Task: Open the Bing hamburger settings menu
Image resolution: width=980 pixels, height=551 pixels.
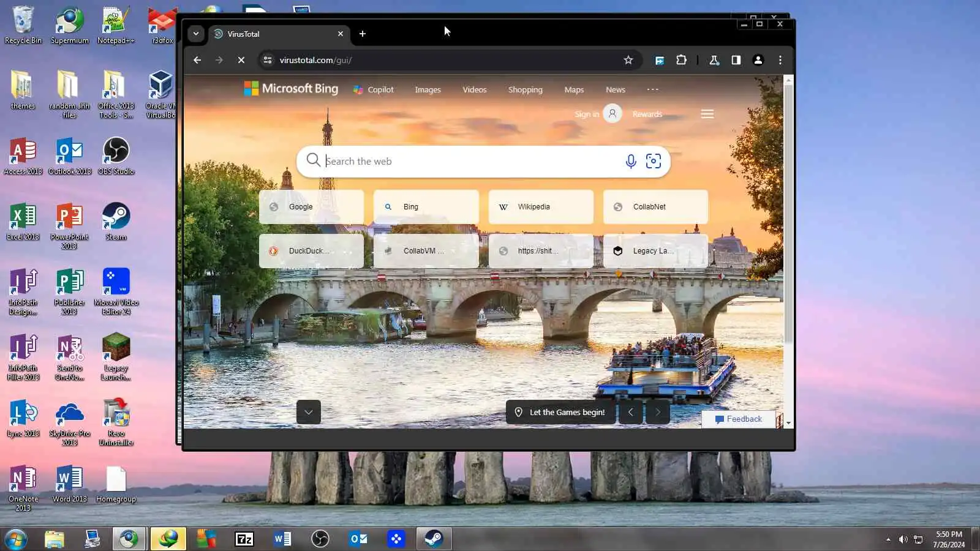Action: point(707,114)
